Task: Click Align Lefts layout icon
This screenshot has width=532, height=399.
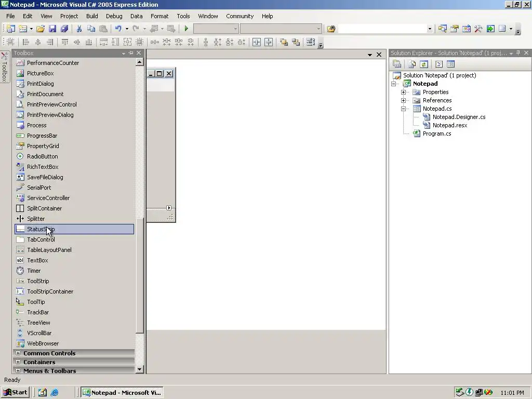Action: coord(26,42)
